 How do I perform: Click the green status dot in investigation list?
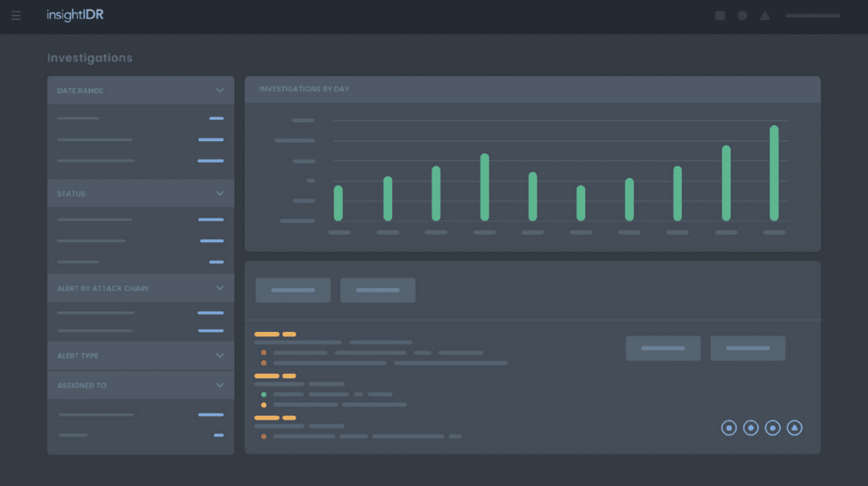(263, 395)
